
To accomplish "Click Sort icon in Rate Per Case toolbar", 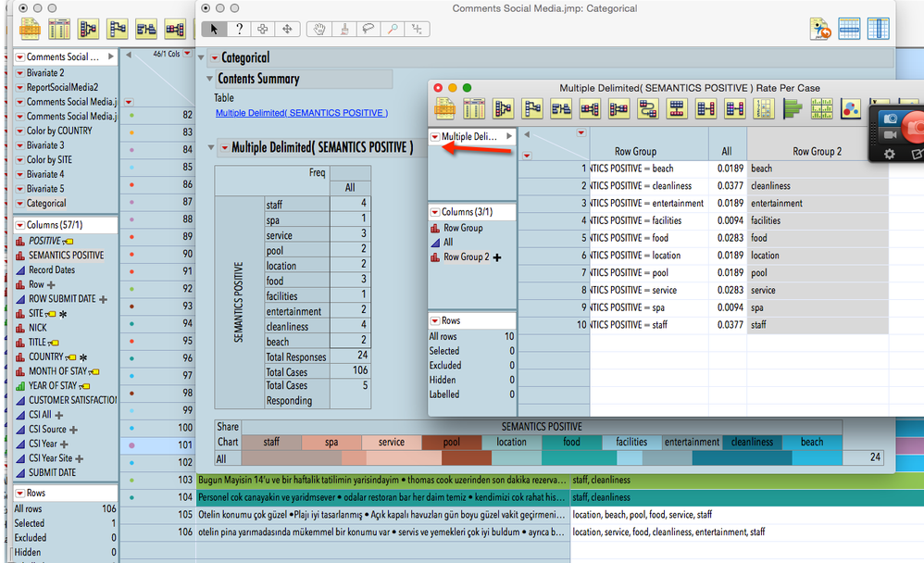I will click(x=560, y=109).
